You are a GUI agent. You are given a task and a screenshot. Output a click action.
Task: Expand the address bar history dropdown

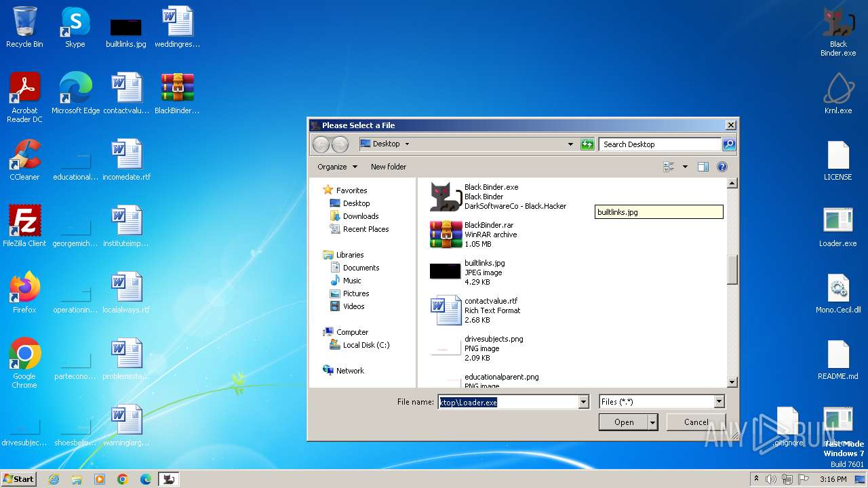pyautogui.click(x=570, y=144)
